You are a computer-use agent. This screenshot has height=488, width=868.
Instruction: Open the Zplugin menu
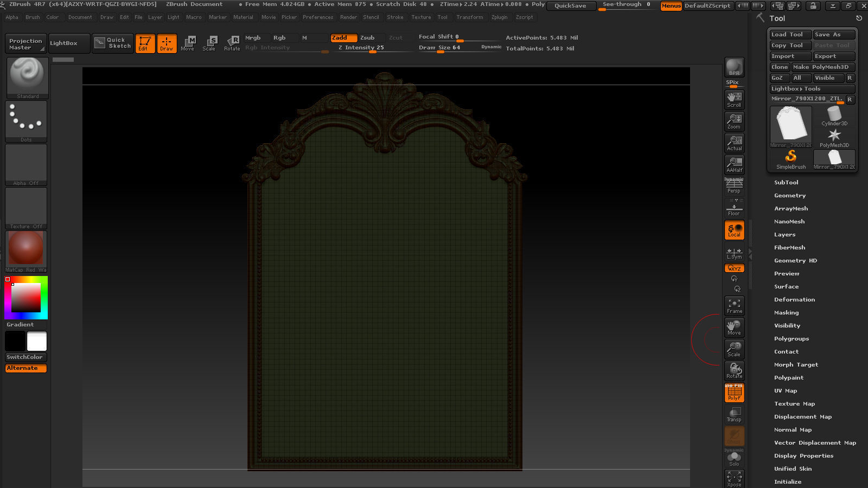pyautogui.click(x=499, y=17)
